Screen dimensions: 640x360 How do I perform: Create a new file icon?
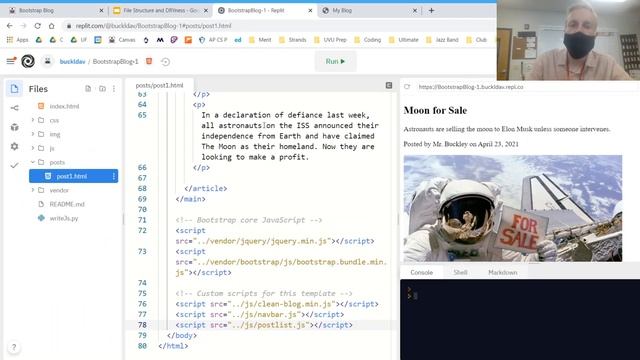(88, 89)
